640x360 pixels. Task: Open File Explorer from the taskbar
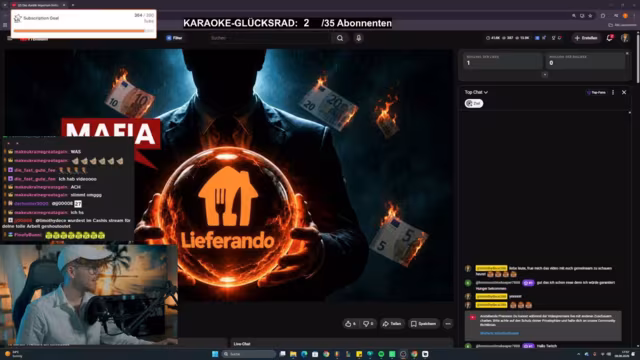click(293, 354)
